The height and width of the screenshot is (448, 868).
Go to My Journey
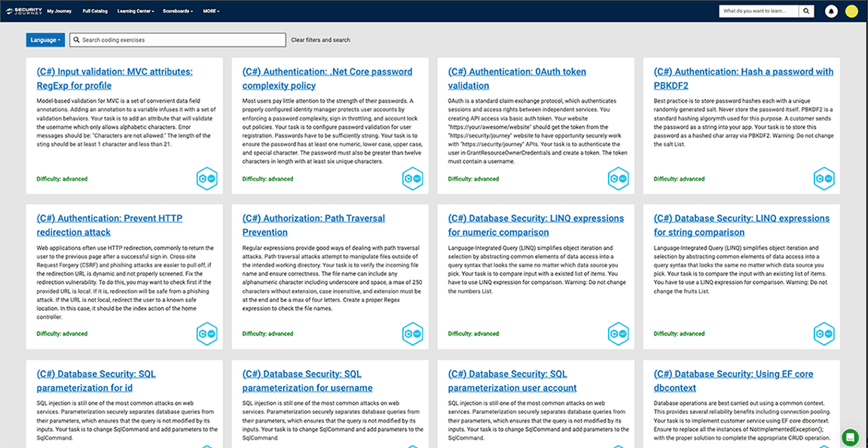(60, 11)
